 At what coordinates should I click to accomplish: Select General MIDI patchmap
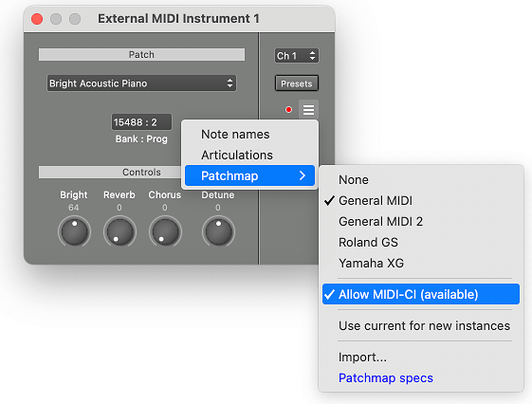(x=421, y=200)
